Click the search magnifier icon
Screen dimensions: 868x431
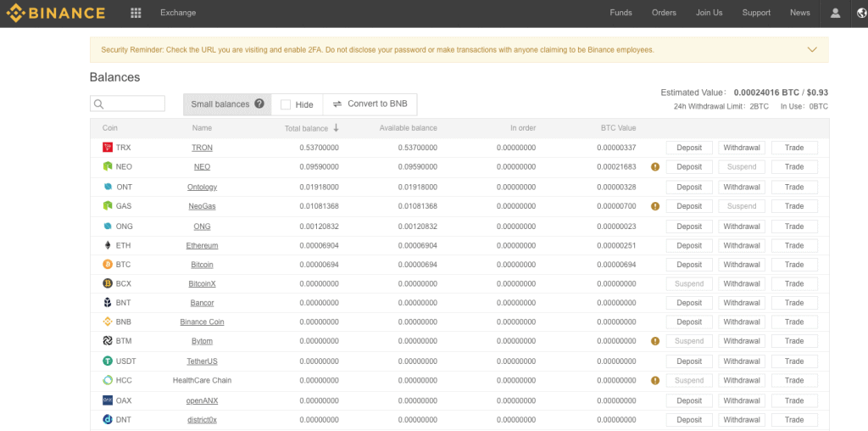99,104
